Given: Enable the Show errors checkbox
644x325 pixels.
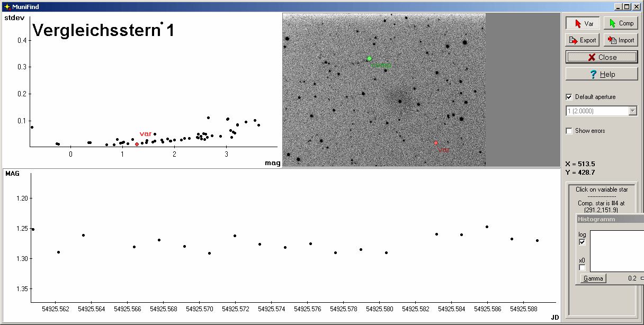Looking at the screenshot, I should (x=569, y=131).
